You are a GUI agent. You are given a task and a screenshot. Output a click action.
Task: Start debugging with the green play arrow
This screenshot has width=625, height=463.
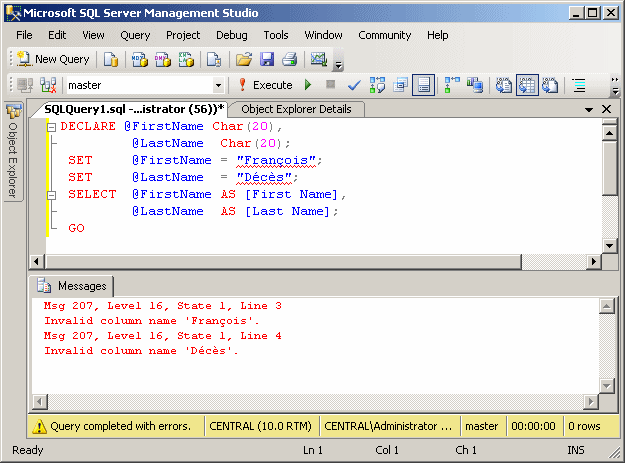pos(308,85)
